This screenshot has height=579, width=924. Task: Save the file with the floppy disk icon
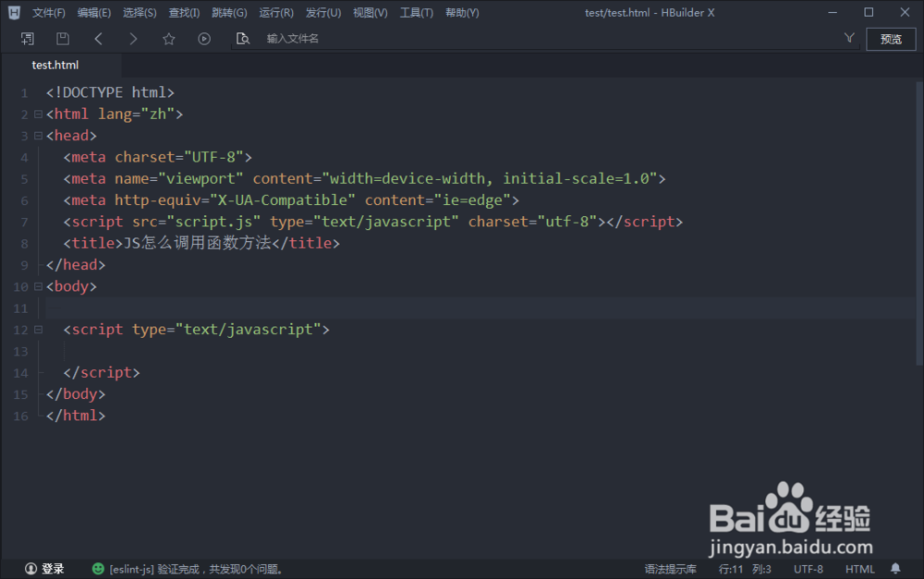63,39
